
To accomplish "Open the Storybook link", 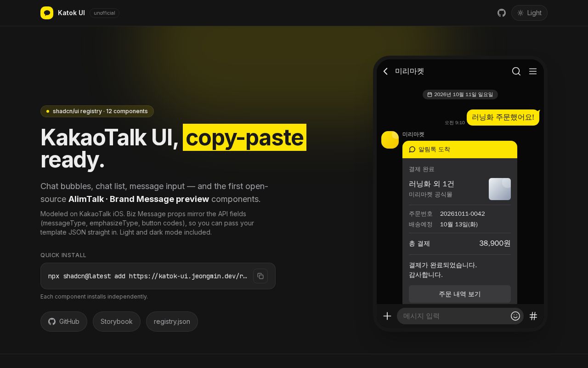I will pos(117,322).
